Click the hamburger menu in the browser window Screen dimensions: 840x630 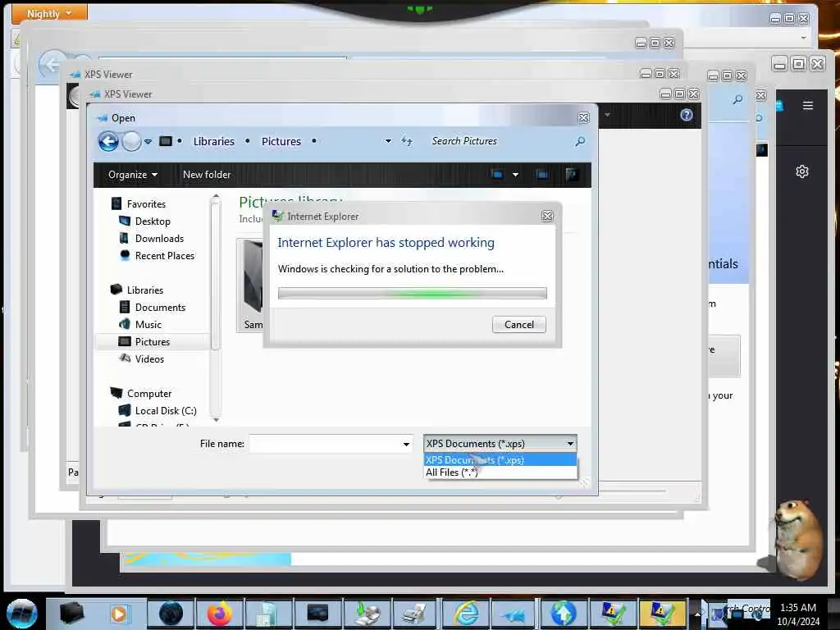click(808, 106)
